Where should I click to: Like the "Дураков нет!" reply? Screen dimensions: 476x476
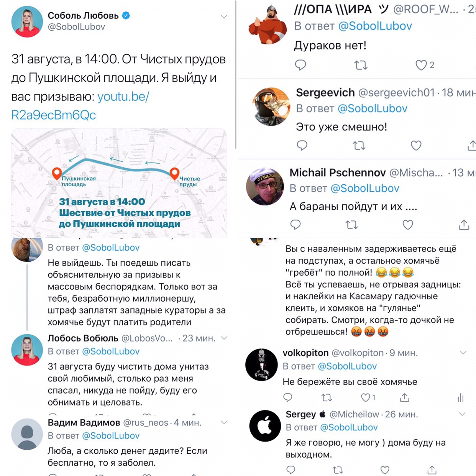pos(421,65)
